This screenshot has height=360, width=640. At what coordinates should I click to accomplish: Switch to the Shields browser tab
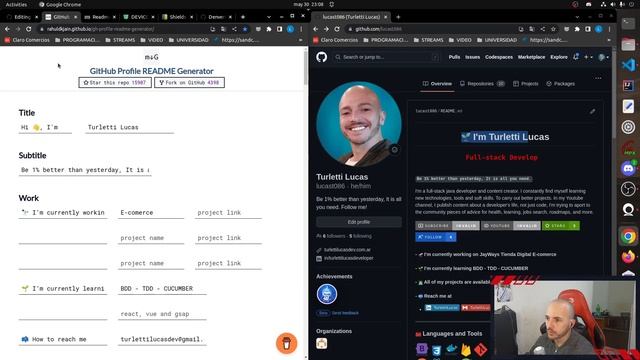click(178, 17)
